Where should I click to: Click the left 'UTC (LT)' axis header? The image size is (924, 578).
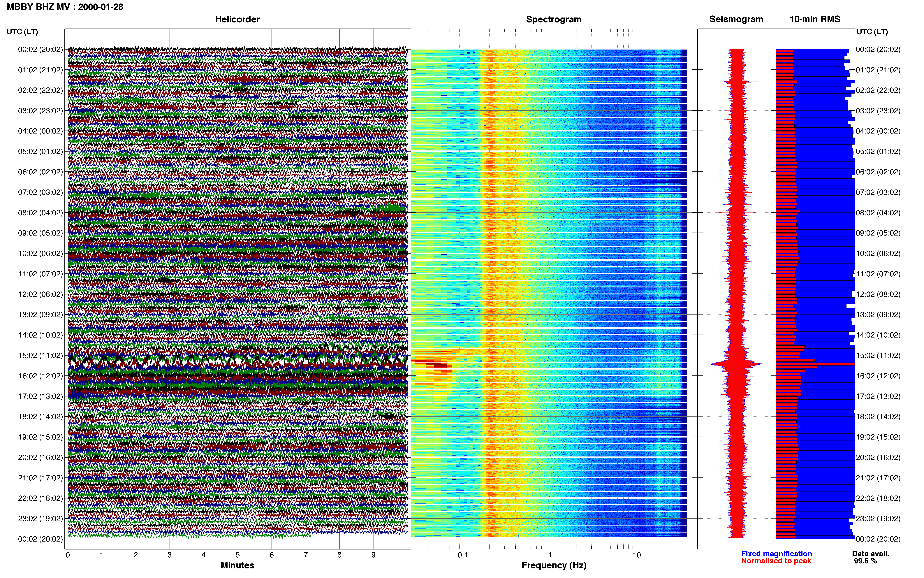pos(22,32)
